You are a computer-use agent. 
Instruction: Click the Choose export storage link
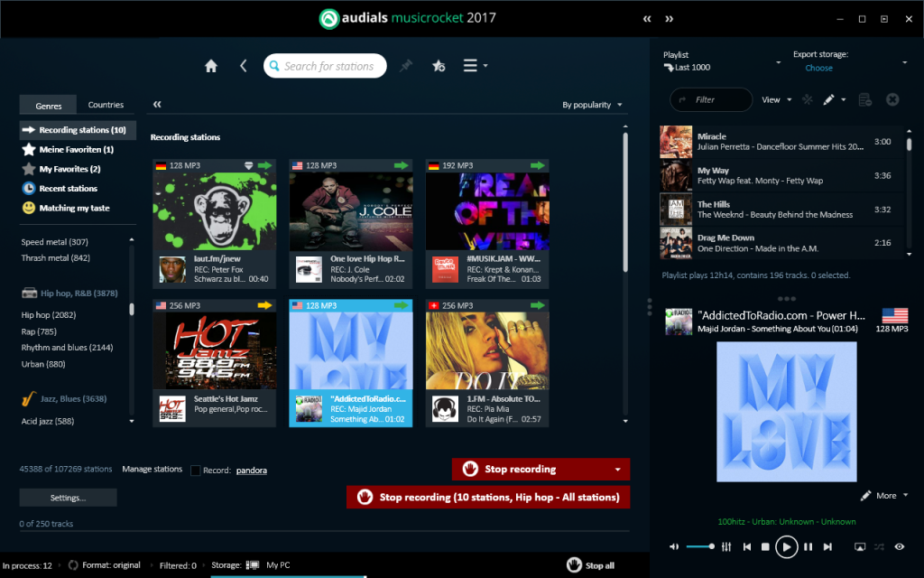coord(818,68)
